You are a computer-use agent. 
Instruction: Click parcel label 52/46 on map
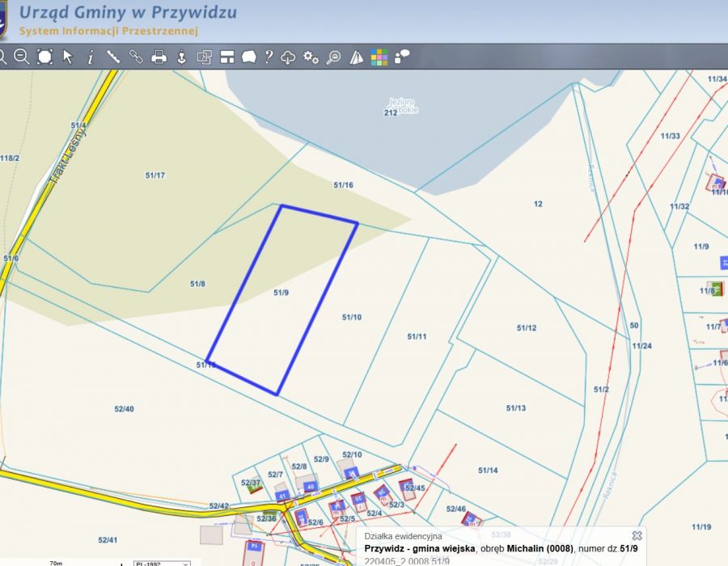click(x=456, y=509)
